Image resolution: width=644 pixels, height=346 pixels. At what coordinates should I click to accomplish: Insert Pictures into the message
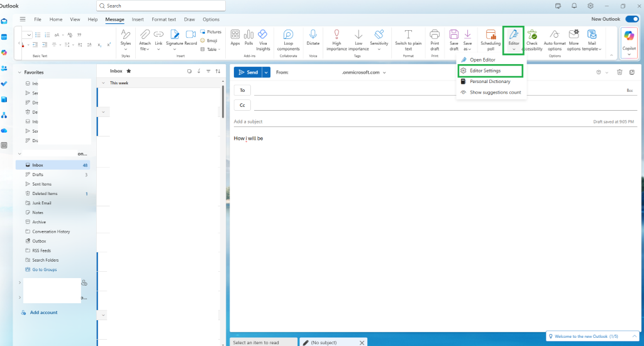(x=211, y=31)
